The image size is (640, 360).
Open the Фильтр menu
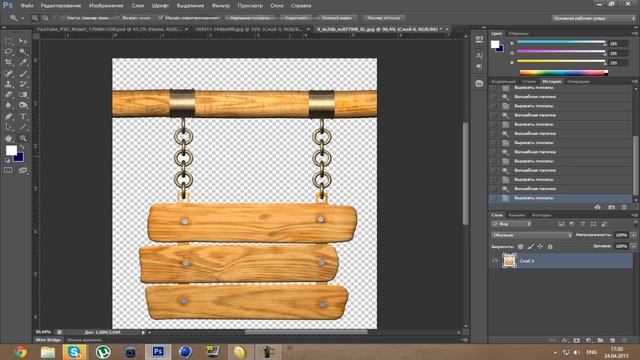[x=221, y=6]
